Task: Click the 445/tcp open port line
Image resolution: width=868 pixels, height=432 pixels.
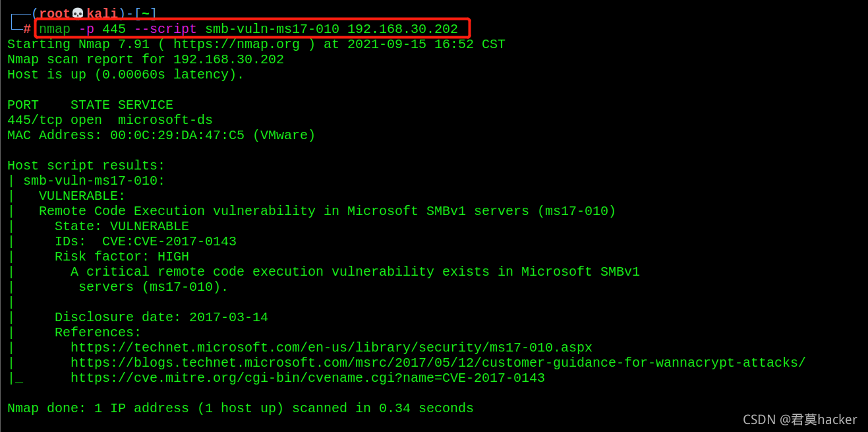Action: pos(110,120)
